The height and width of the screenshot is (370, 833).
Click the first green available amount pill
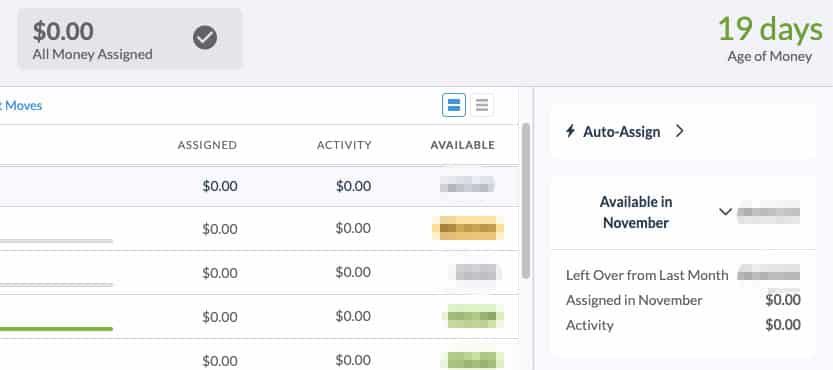pos(473,316)
